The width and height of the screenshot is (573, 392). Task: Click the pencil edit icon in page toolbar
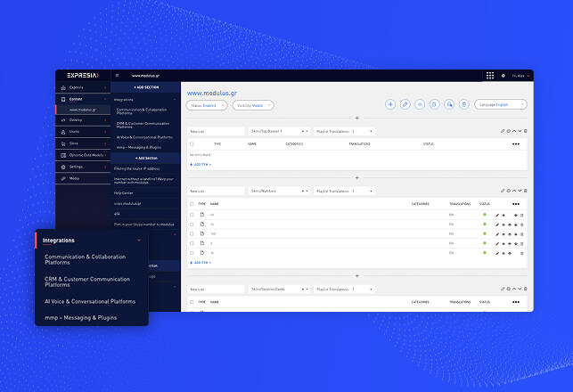click(405, 104)
